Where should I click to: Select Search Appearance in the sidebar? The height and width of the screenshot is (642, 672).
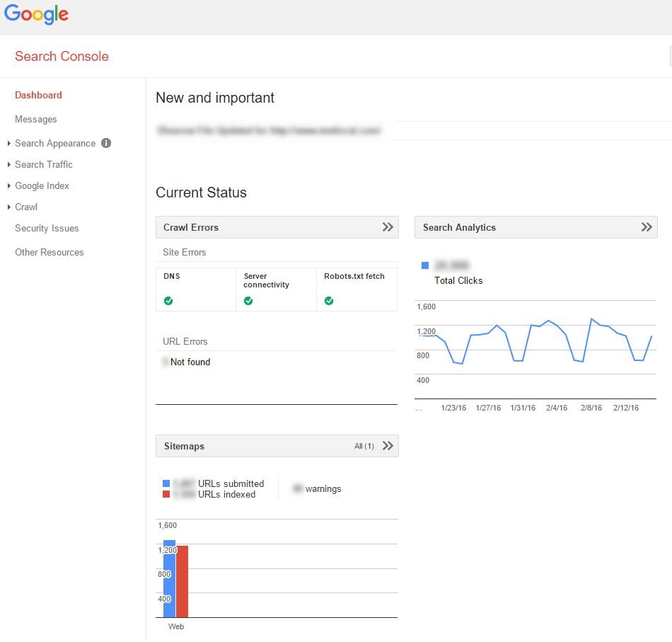click(55, 143)
